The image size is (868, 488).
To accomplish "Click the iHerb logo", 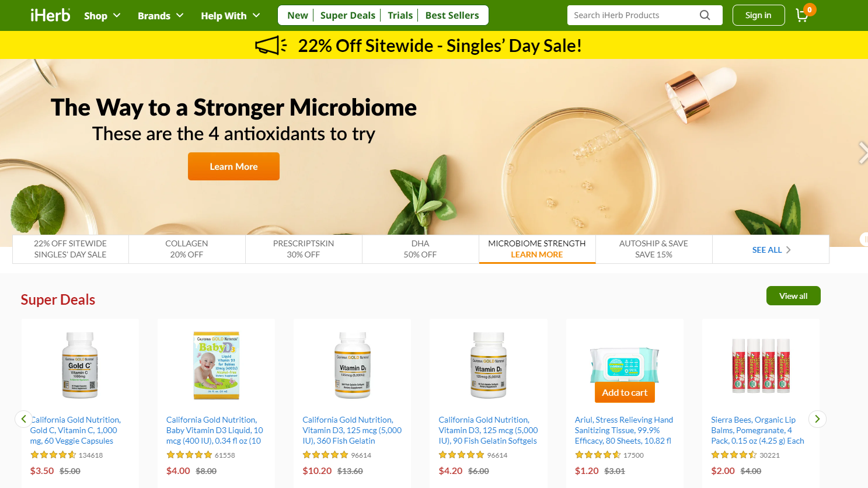I will point(50,15).
